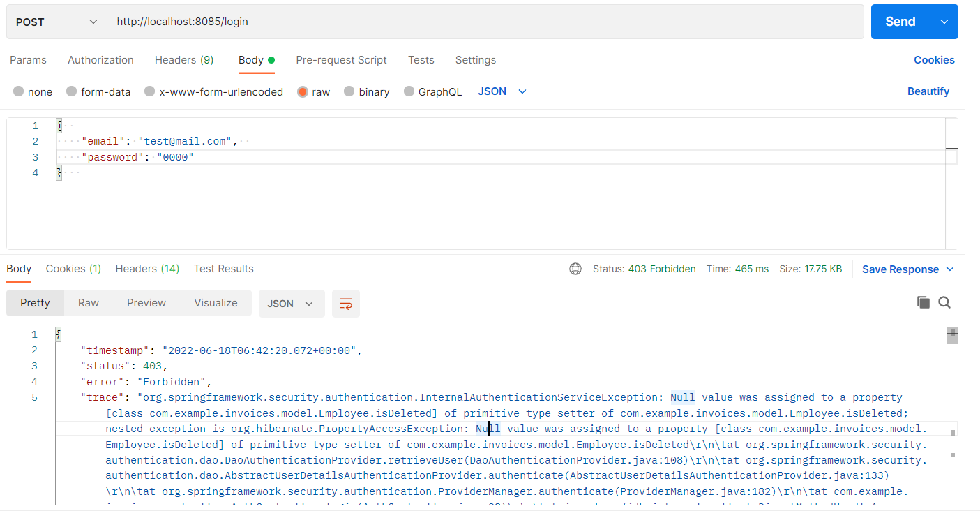Open search in response with magnifier icon
Image resolution: width=980 pixels, height=511 pixels.
pyautogui.click(x=944, y=302)
